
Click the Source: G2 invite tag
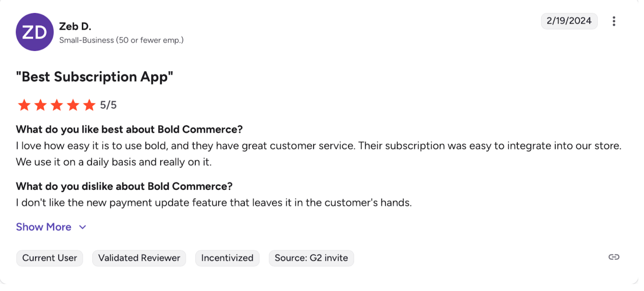pyautogui.click(x=311, y=258)
